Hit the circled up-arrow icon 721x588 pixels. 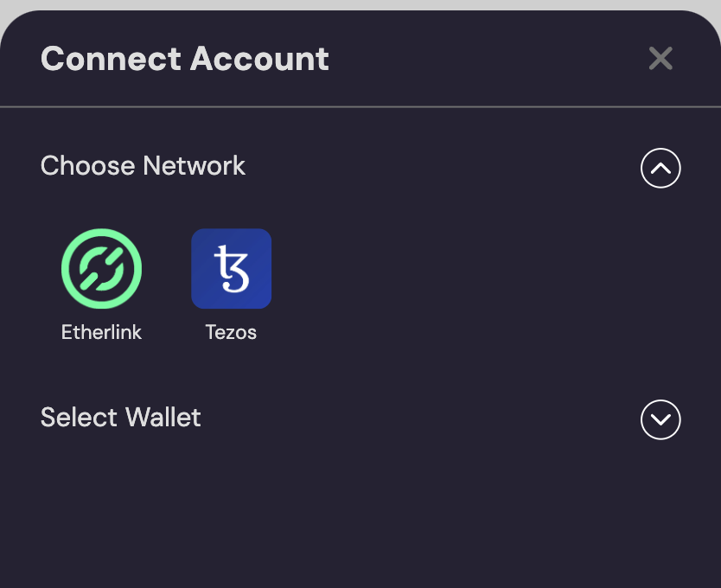coord(660,169)
